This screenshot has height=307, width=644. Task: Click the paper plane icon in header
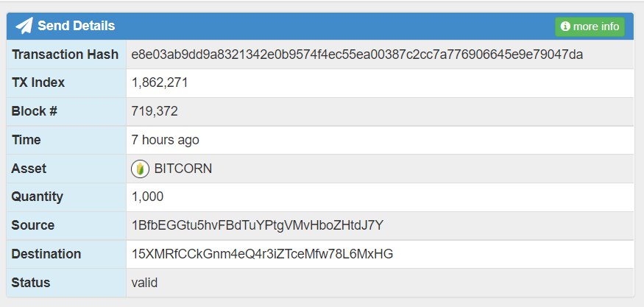pyautogui.click(x=24, y=27)
